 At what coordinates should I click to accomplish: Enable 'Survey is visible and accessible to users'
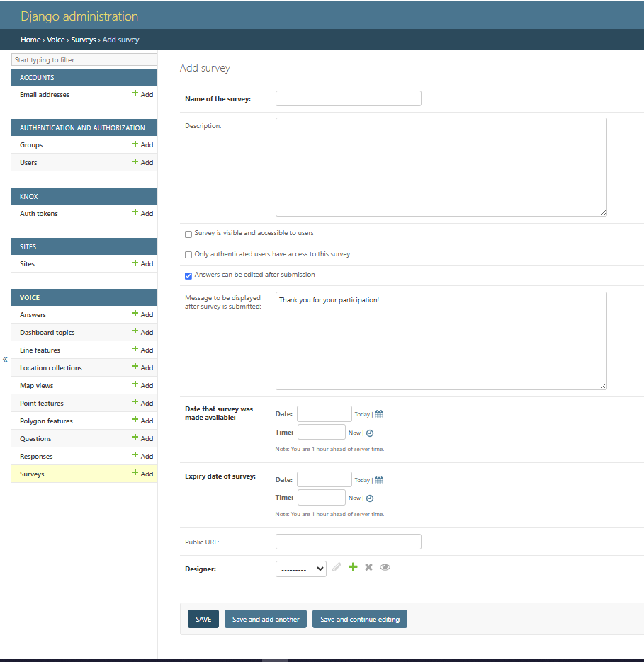click(188, 233)
